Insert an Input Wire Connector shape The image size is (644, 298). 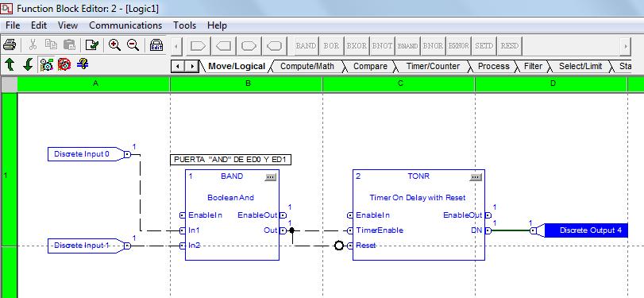[x=275, y=46]
